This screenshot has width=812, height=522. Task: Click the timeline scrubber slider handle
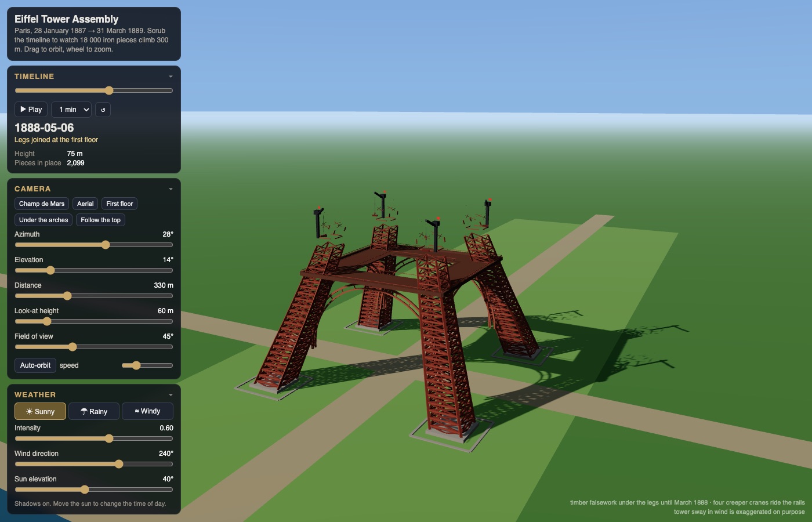click(109, 90)
